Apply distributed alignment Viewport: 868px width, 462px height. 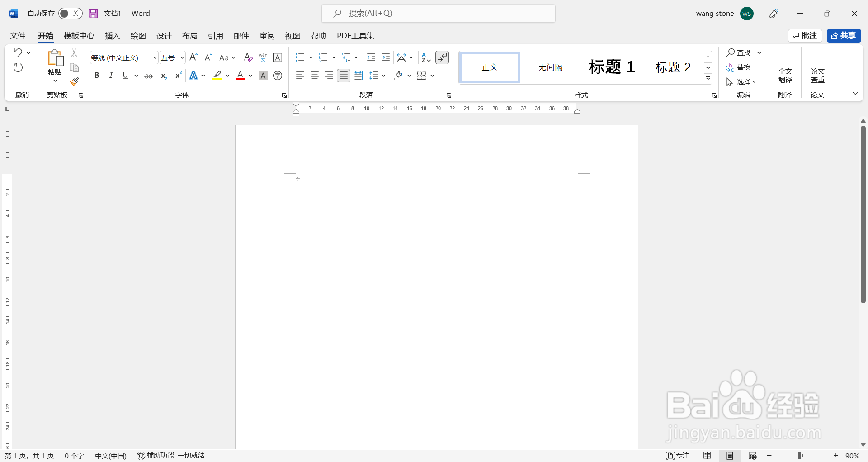point(358,76)
